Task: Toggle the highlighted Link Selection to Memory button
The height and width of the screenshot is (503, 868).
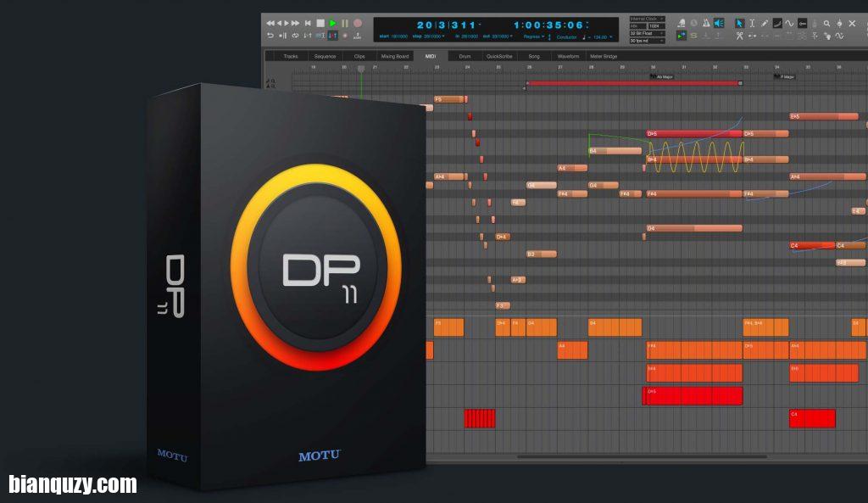Action: pos(332,36)
